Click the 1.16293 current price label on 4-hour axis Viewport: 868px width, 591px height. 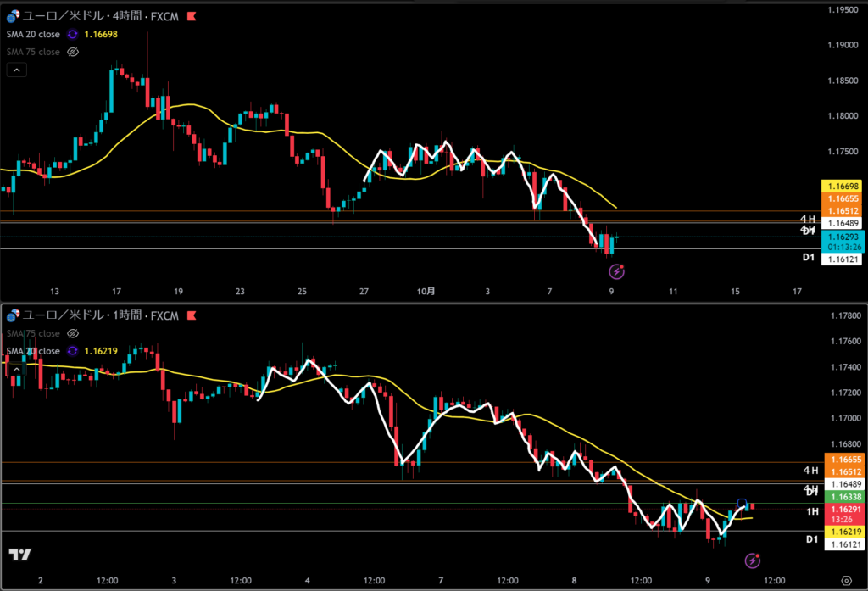click(x=842, y=237)
